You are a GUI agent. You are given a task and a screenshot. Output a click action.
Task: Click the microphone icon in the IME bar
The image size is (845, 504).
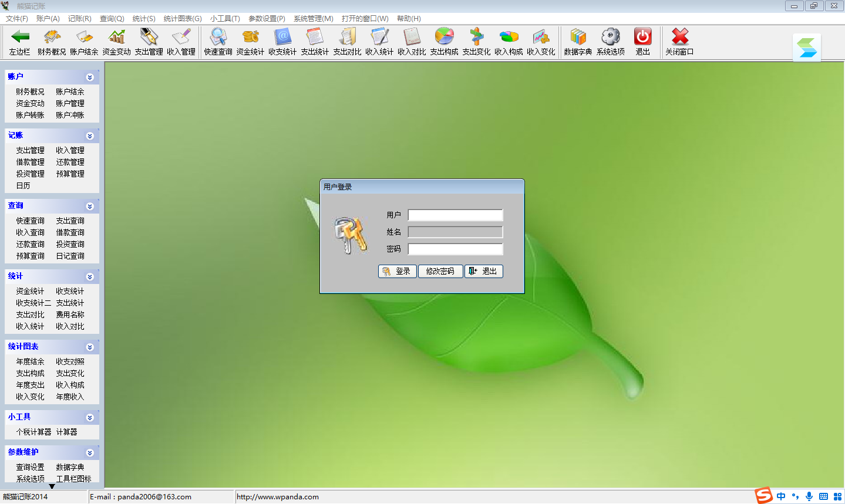[809, 496]
